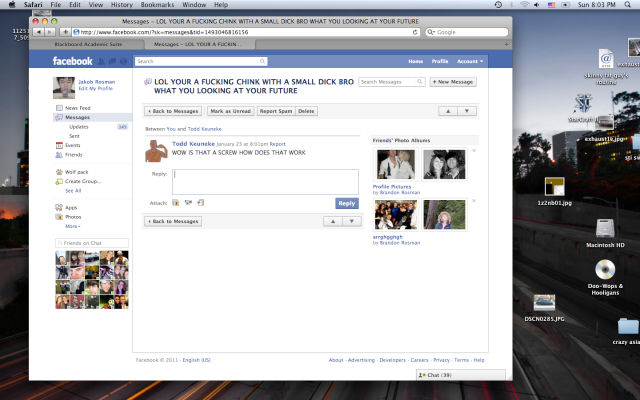Image resolution: width=640 pixels, height=400 pixels.
Task: Open the friend requests icon beside Facebook logo
Action: point(101,61)
